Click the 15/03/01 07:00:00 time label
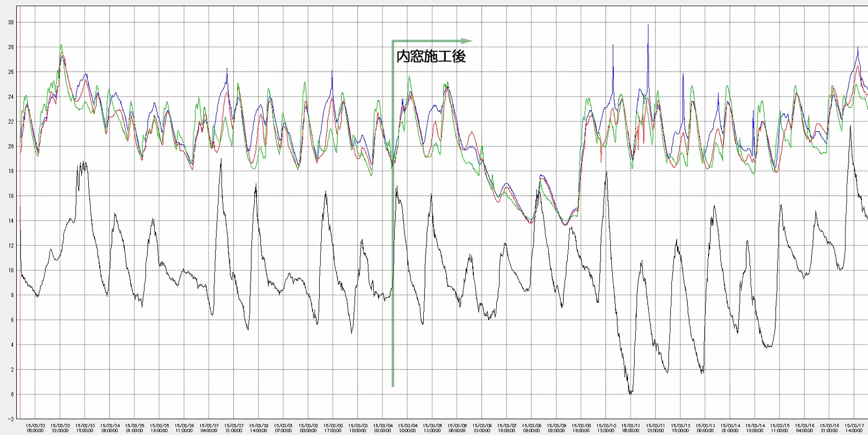Screen dimensions: 868x435 click(283, 428)
